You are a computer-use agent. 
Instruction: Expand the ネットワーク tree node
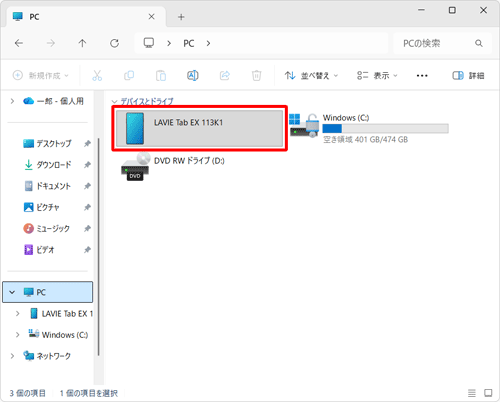click(12, 356)
